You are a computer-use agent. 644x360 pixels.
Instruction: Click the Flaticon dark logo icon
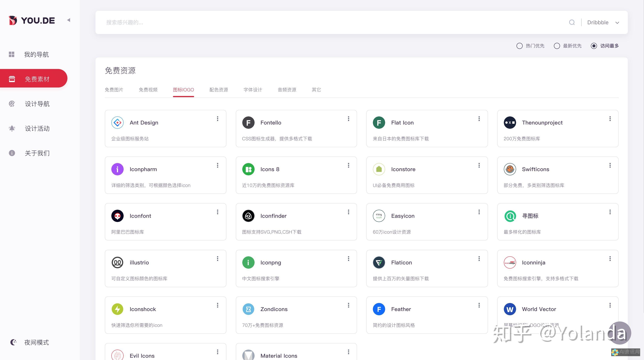point(379,263)
